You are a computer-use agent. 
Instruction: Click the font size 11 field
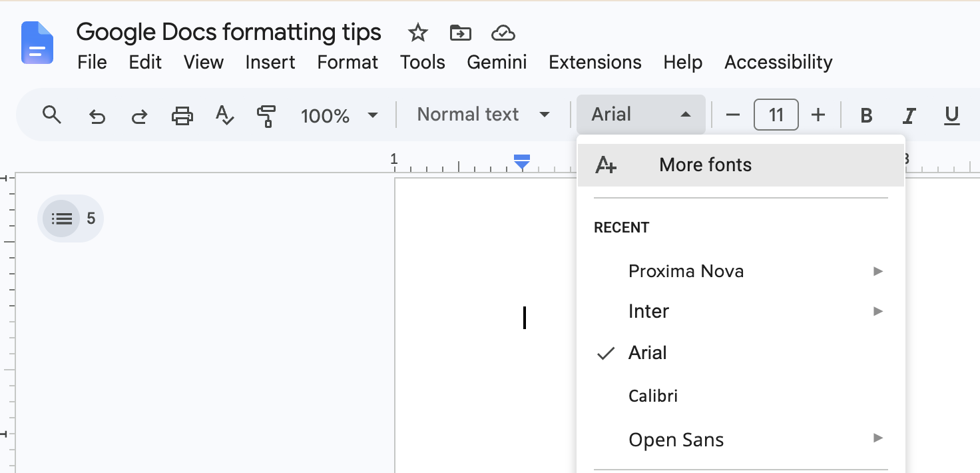(x=776, y=115)
